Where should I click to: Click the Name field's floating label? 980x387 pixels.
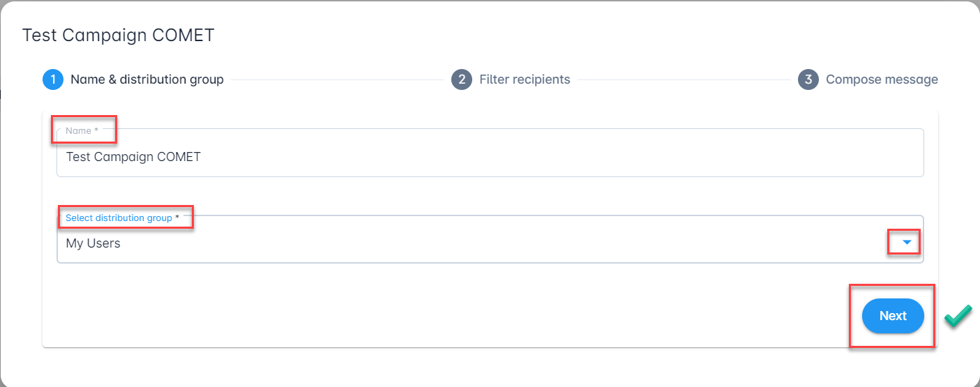[78, 131]
